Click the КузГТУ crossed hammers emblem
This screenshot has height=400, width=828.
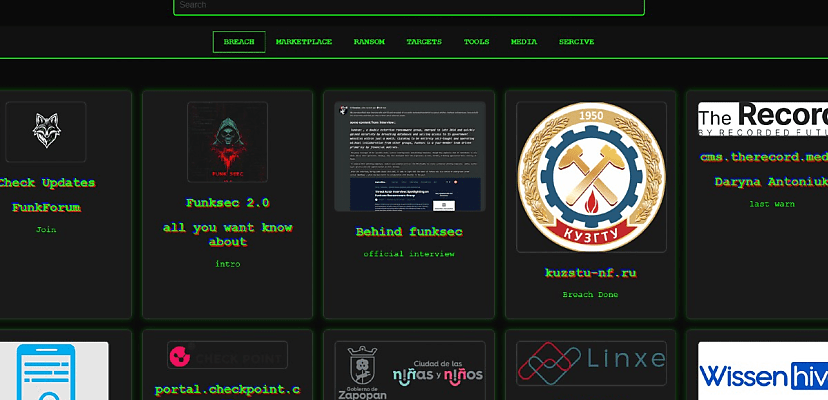(591, 176)
